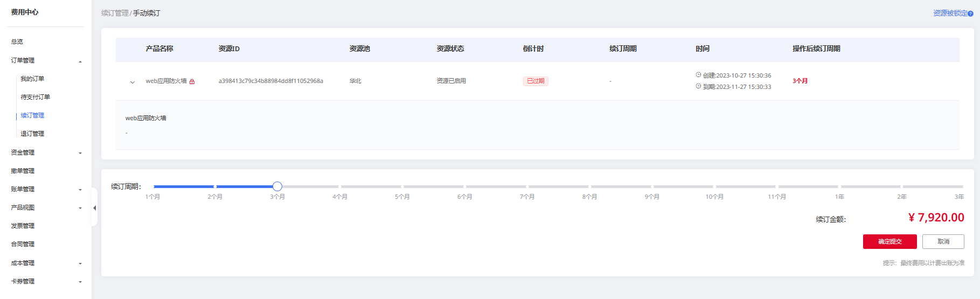The height and width of the screenshot is (299, 980).
Task: Collapse the web应用防火墙 row chevron
Action: [133, 82]
